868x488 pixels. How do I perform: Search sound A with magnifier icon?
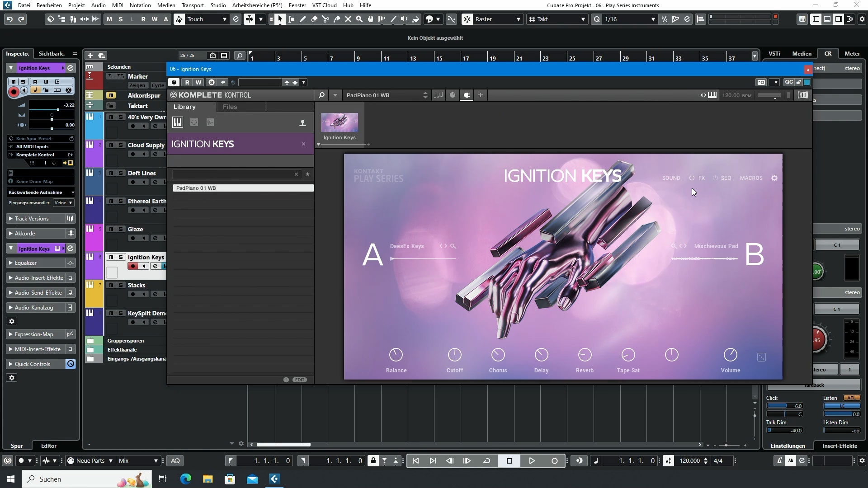pos(453,246)
